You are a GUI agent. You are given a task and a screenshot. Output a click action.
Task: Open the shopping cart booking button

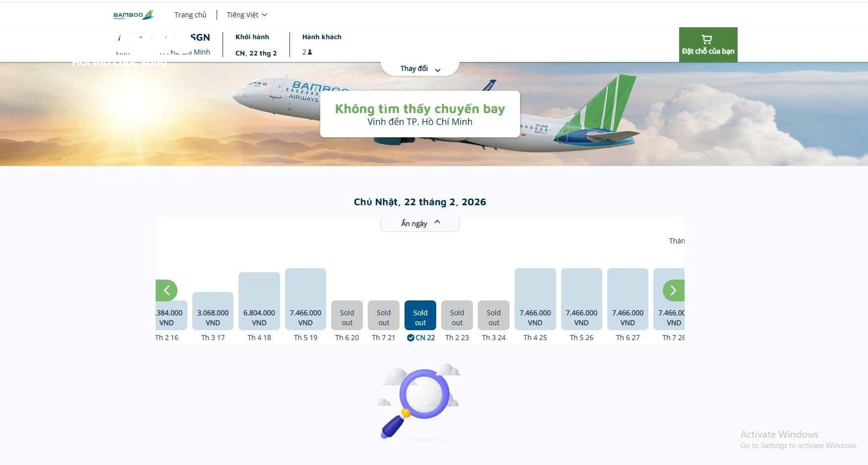tap(708, 45)
